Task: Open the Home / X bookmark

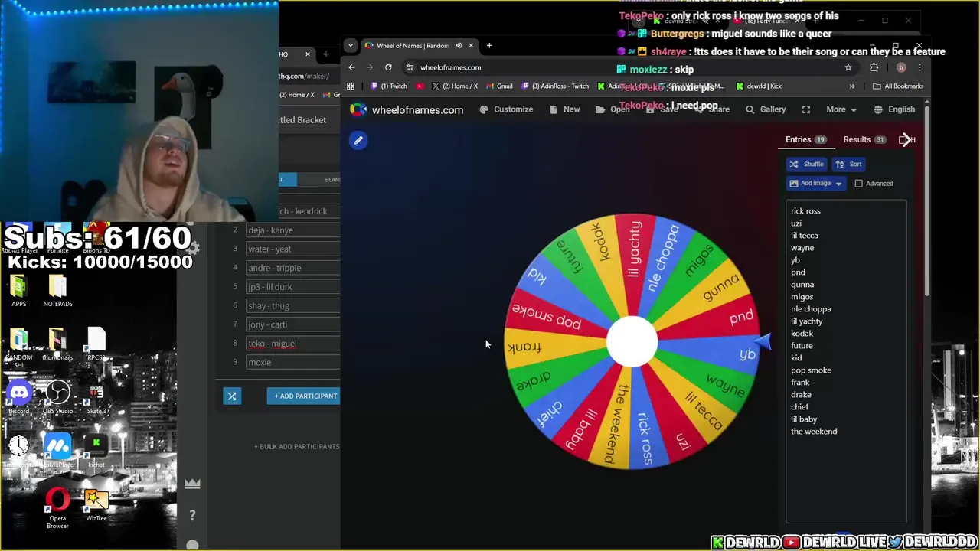Action: (x=455, y=86)
